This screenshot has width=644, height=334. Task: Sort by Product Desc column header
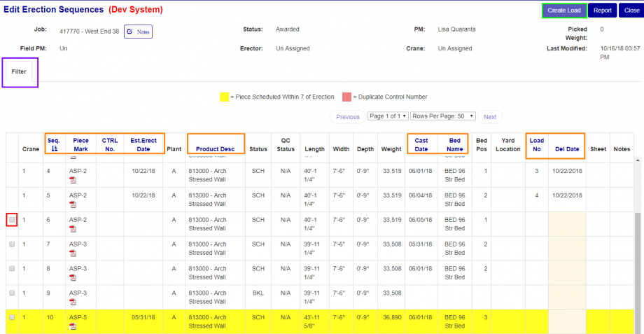point(215,148)
